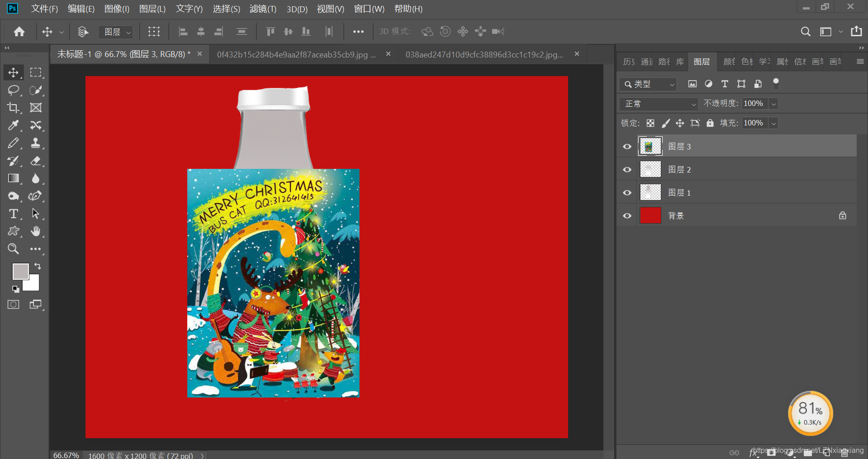868x459 pixels.
Task: Toggle lock all padlock icon
Action: [710, 123]
